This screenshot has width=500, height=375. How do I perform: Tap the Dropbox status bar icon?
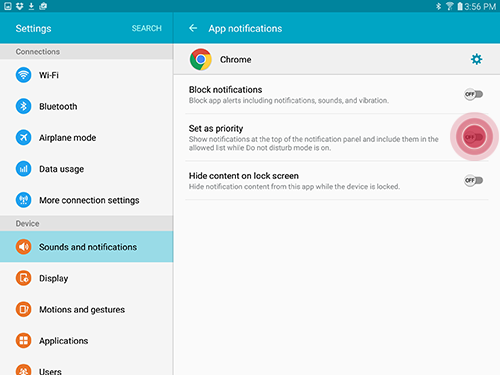(x=20, y=6)
